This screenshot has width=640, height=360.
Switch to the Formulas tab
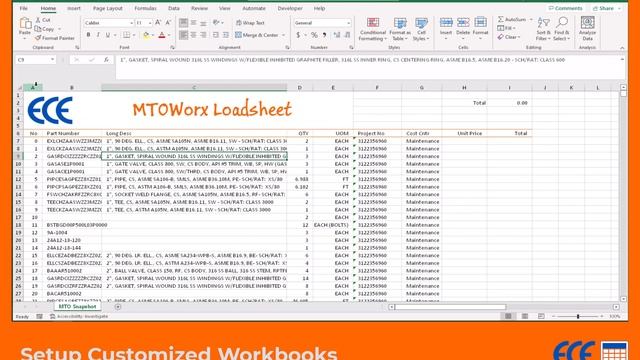click(x=145, y=8)
